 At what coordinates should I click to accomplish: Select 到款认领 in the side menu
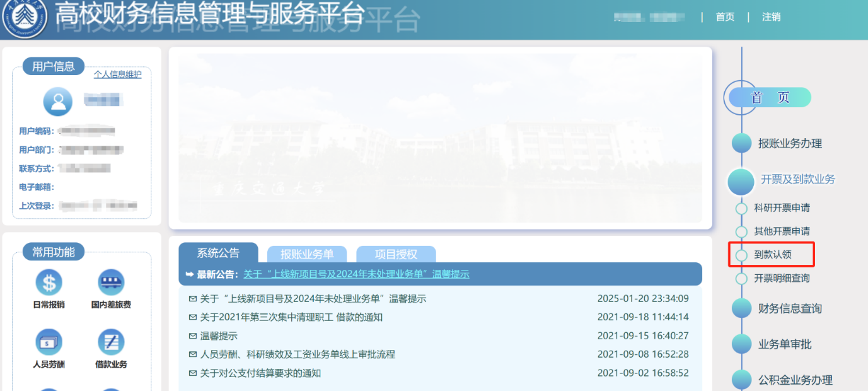[x=772, y=255]
